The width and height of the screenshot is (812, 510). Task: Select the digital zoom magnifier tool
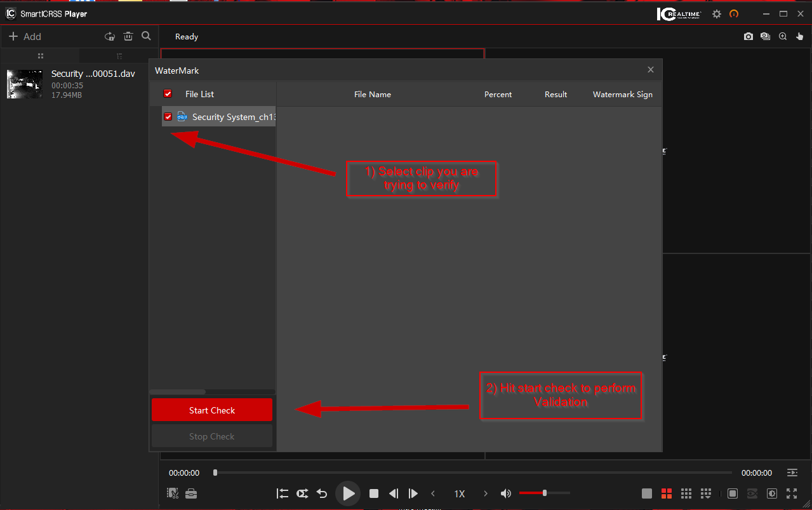coord(783,36)
